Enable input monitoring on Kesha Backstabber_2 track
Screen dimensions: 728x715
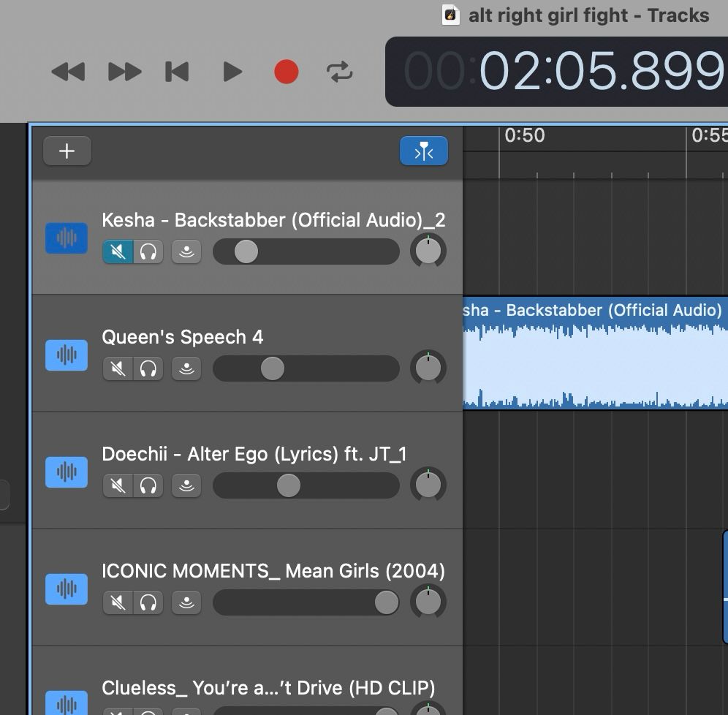coord(186,251)
